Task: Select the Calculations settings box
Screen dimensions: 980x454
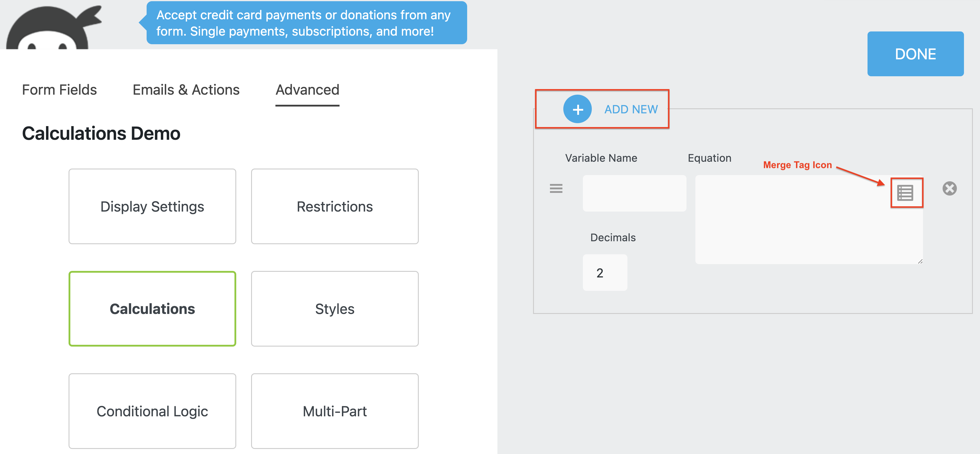Action: [x=152, y=309]
